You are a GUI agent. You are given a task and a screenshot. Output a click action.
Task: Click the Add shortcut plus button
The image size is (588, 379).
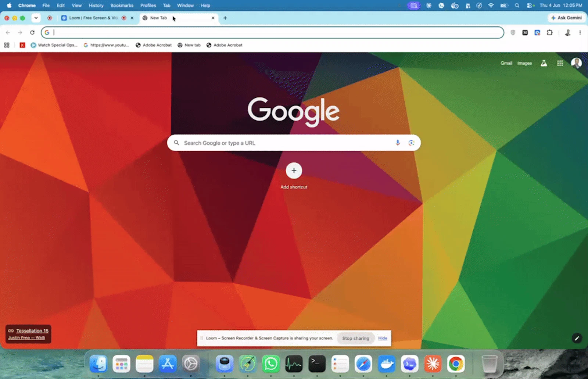294,171
